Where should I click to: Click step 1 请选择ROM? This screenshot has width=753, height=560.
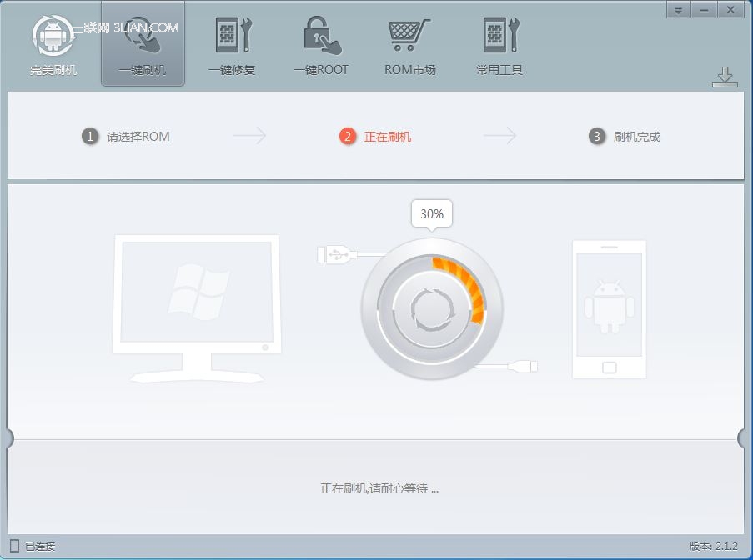[x=126, y=137]
